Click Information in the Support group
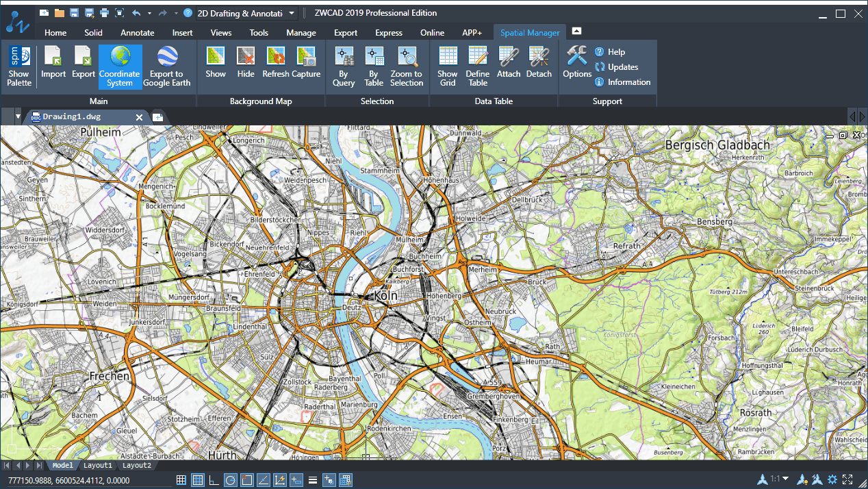Viewport: 868px width, 489px height. point(623,82)
